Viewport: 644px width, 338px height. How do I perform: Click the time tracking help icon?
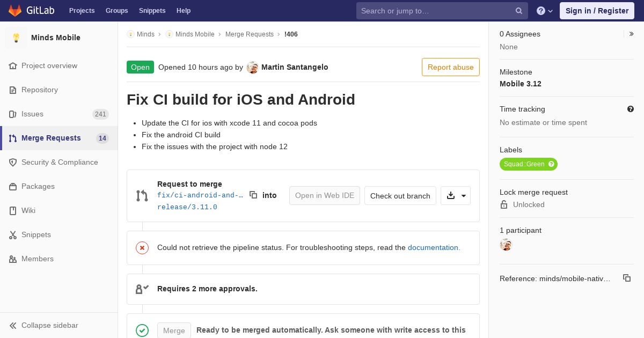tap(631, 109)
